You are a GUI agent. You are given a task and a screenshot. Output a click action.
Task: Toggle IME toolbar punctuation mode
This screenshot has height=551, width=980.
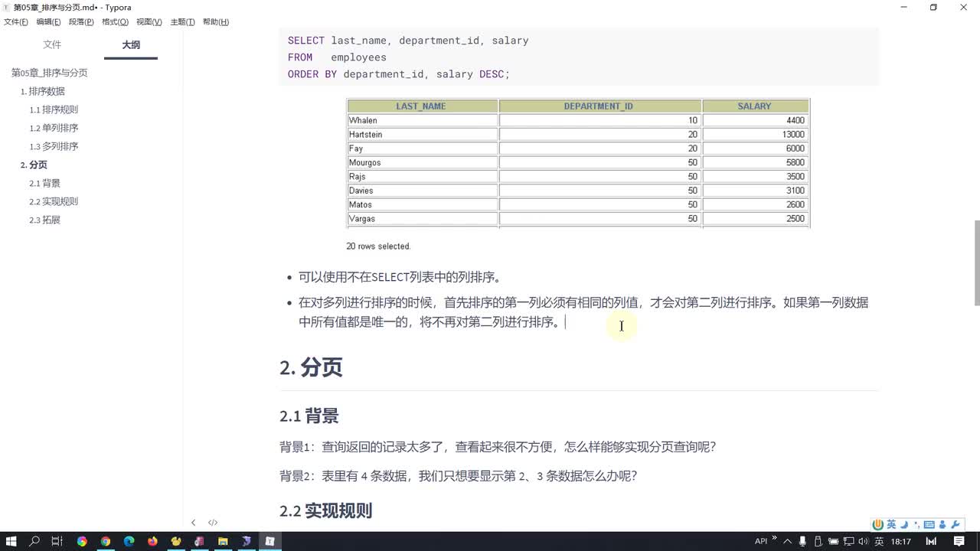click(x=916, y=525)
